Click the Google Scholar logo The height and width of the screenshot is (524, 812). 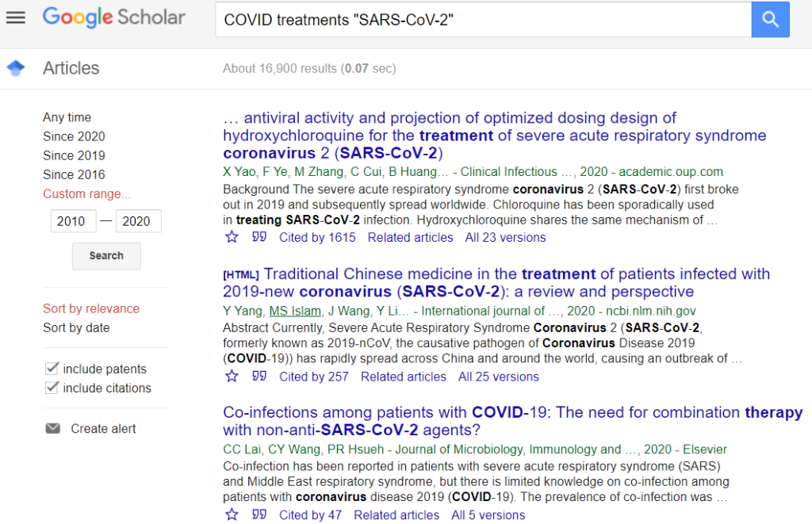click(x=113, y=17)
